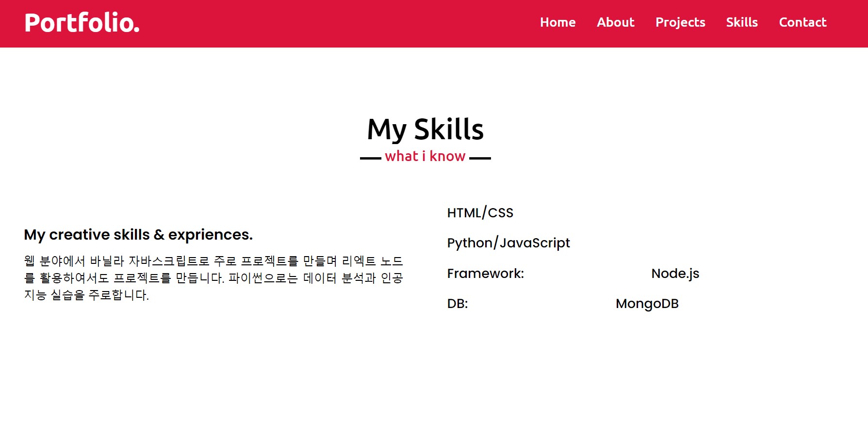Click the MongoDB value text
The height and width of the screenshot is (422, 868).
coord(647,304)
